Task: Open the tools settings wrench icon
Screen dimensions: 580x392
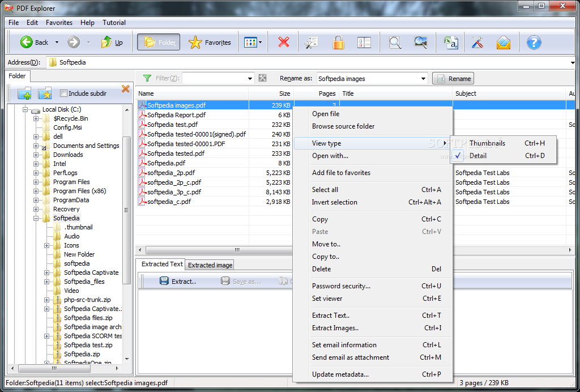Action: pyautogui.click(x=477, y=42)
